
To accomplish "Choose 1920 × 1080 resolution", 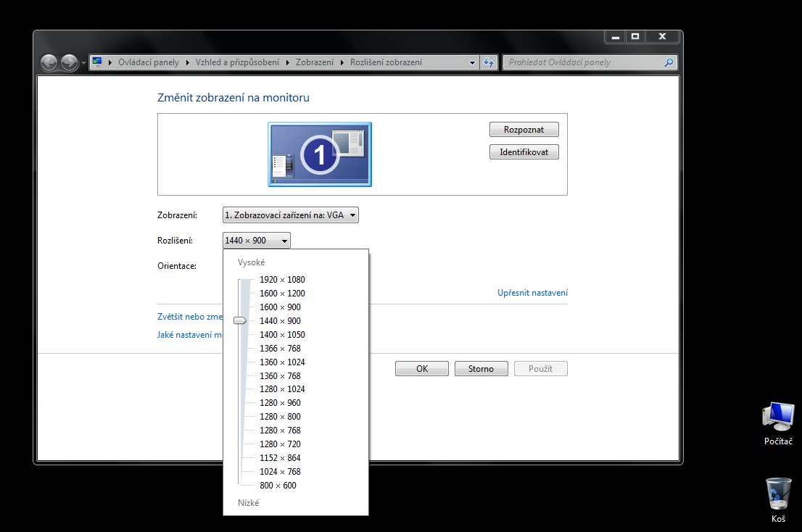I will pos(282,280).
